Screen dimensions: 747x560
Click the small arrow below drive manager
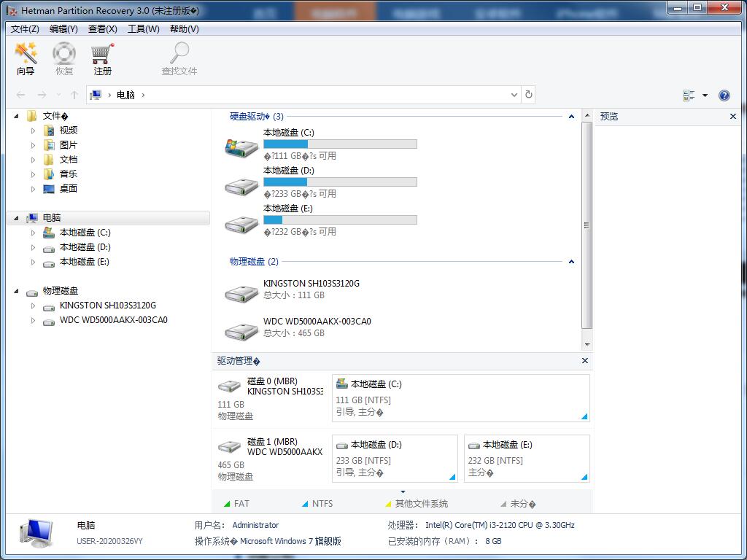[x=403, y=492]
